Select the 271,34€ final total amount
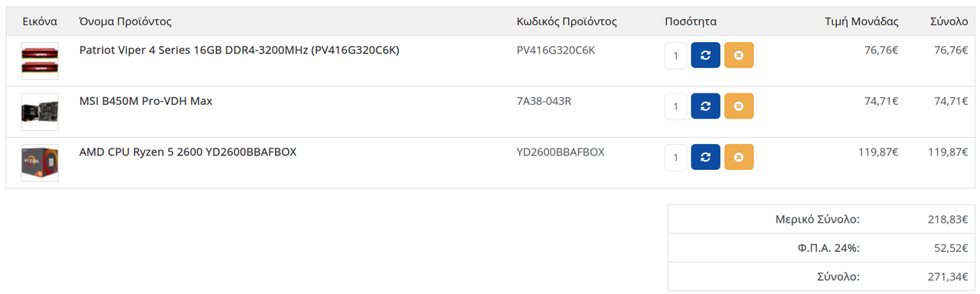 (948, 276)
